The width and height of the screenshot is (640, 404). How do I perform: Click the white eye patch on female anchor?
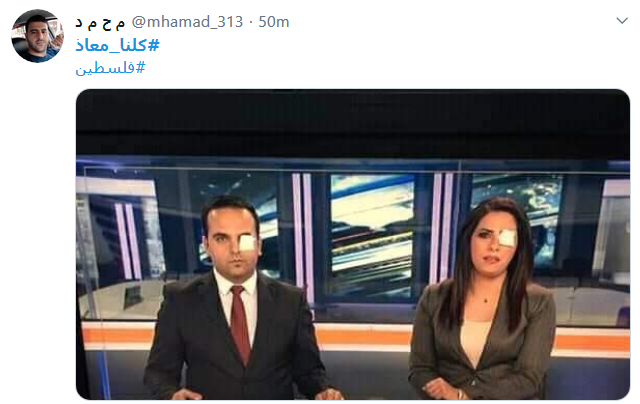click(x=507, y=237)
